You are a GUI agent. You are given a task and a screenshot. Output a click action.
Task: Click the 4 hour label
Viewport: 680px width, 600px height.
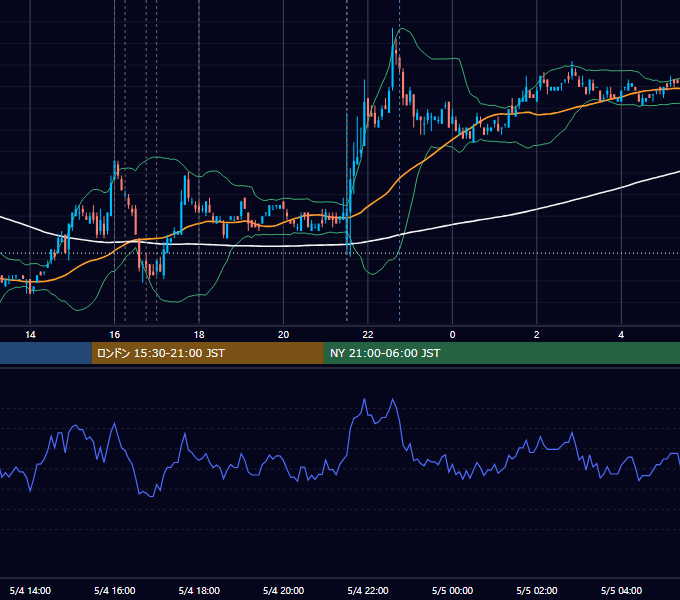pos(621,335)
